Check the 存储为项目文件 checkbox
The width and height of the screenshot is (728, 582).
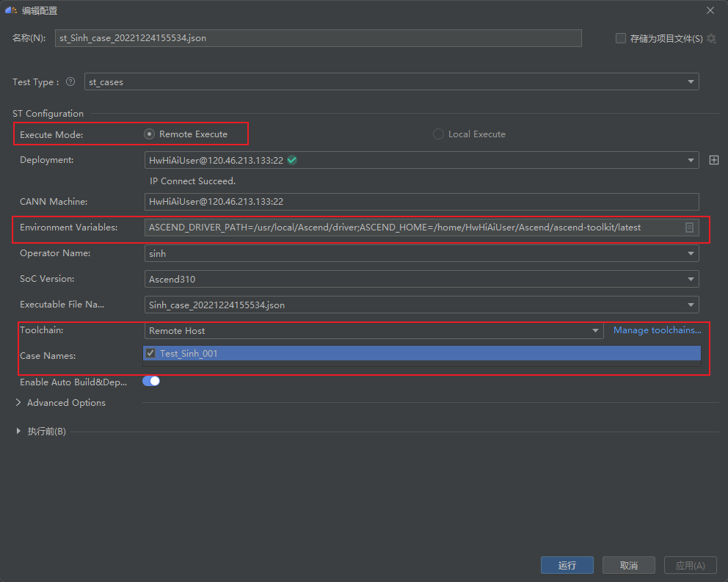621,38
